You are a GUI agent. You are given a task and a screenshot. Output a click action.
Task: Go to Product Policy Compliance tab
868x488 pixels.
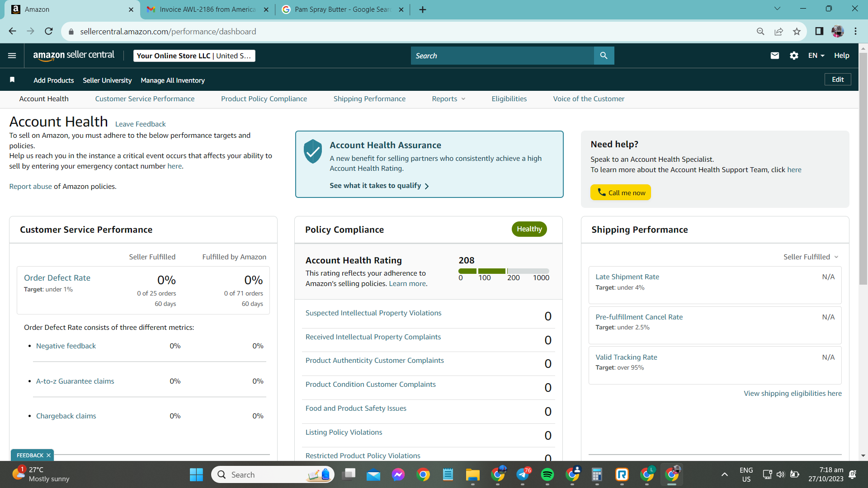(x=264, y=99)
